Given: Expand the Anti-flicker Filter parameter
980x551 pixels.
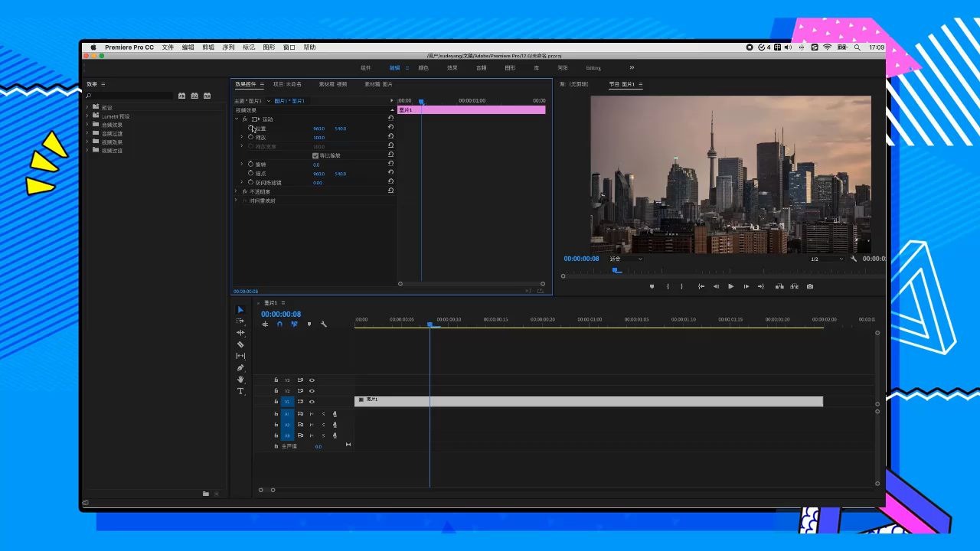Looking at the screenshot, I should pos(242,182).
